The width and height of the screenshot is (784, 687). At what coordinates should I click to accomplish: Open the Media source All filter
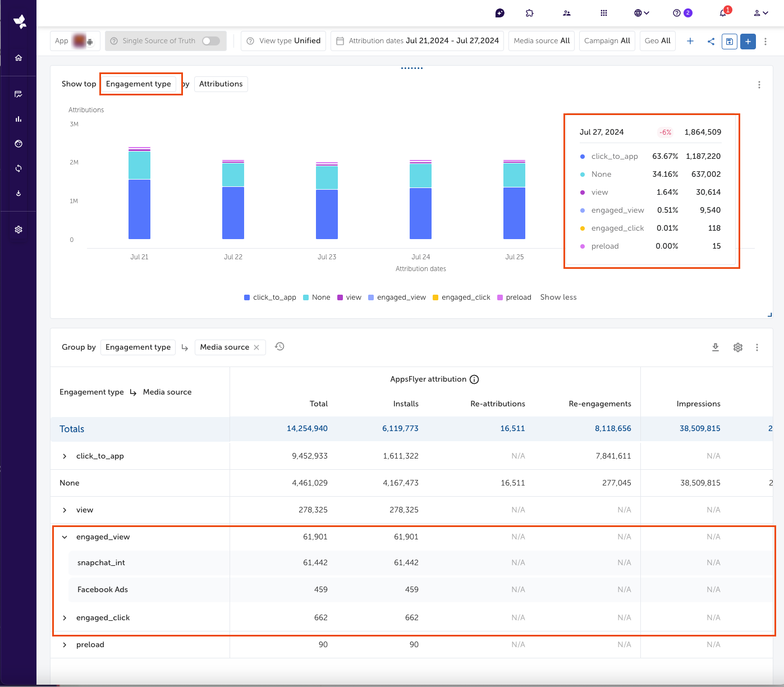click(x=541, y=41)
